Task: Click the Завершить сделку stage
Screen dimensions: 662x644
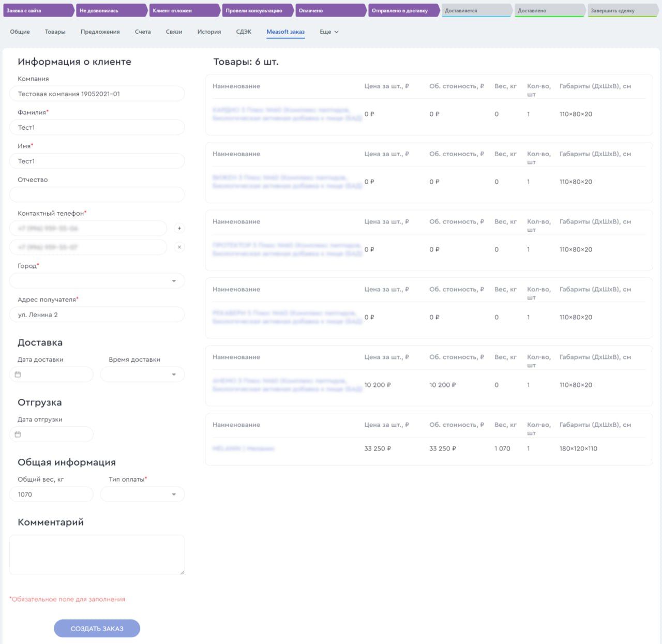Action: pos(622,11)
